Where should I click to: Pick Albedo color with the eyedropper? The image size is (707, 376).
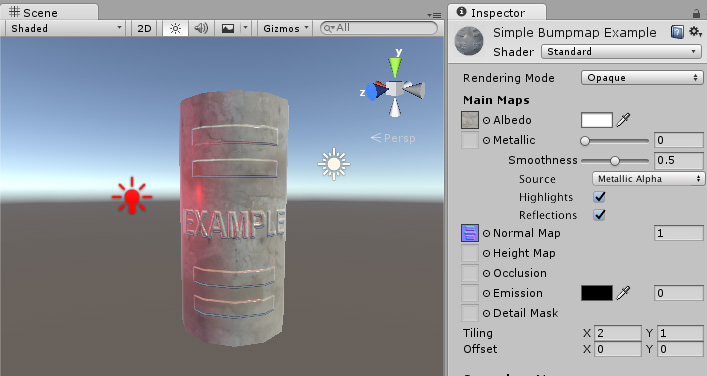tap(623, 120)
